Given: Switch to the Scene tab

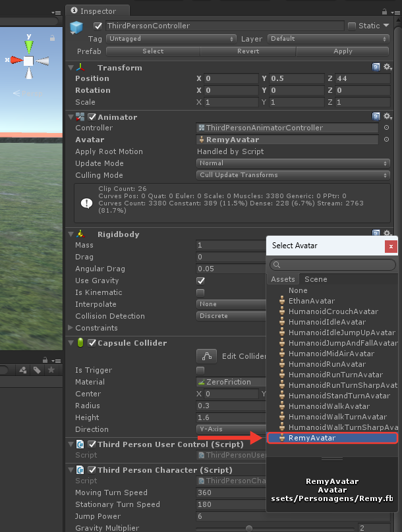Looking at the screenshot, I should tap(316, 279).
